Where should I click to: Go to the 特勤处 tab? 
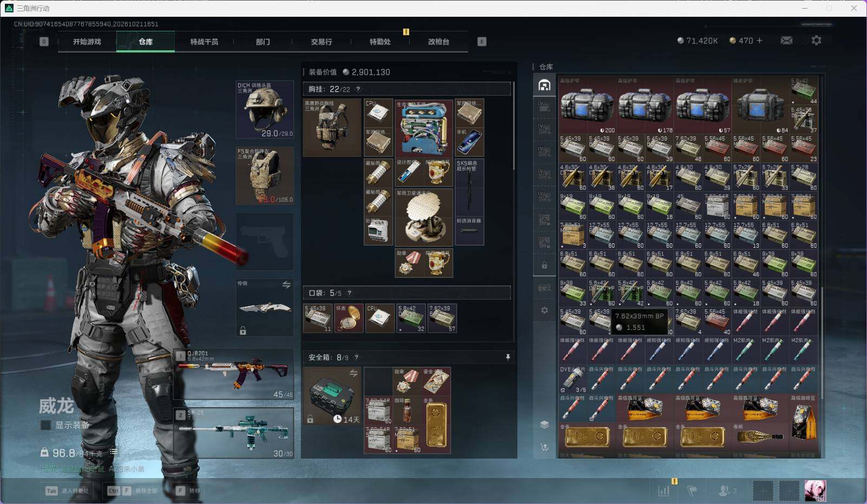(380, 42)
